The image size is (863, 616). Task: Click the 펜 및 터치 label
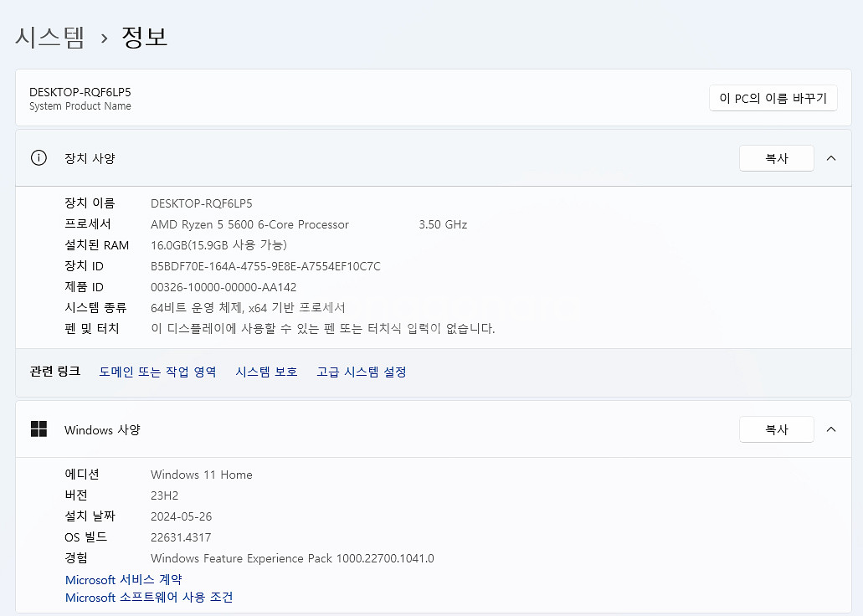[92, 329]
